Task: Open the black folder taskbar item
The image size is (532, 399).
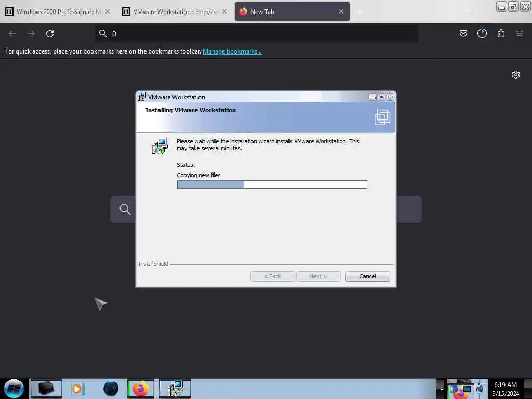Action: click(x=46, y=389)
